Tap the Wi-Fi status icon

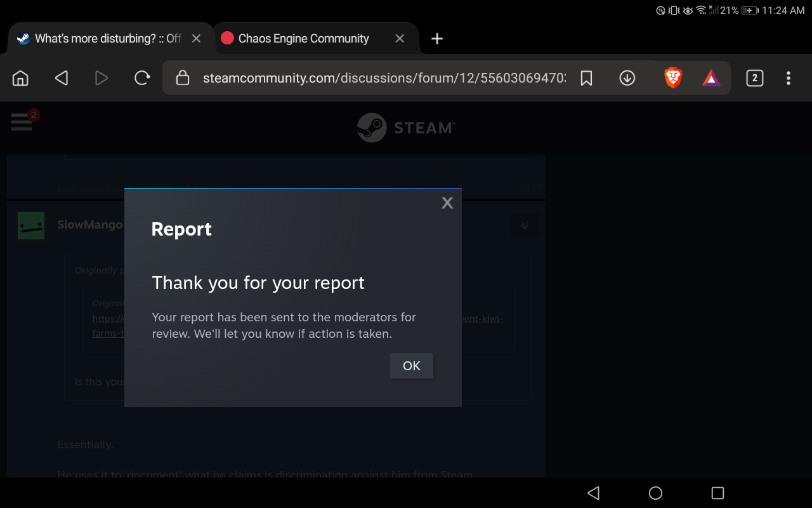(x=701, y=10)
